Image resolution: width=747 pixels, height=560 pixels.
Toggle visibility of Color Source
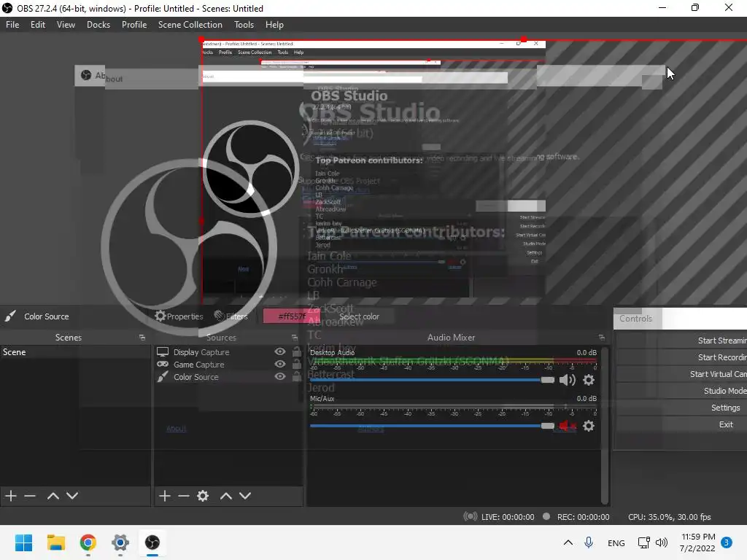pos(280,376)
